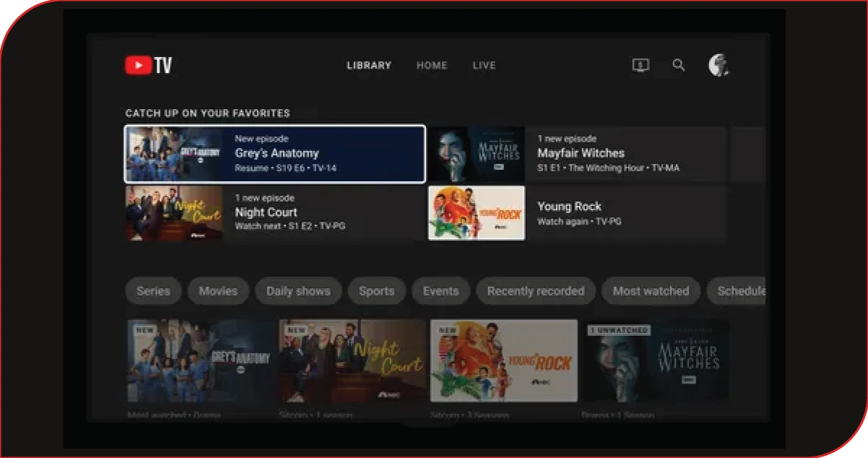
Task: Select the Events filter chip
Action: click(x=441, y=291)
